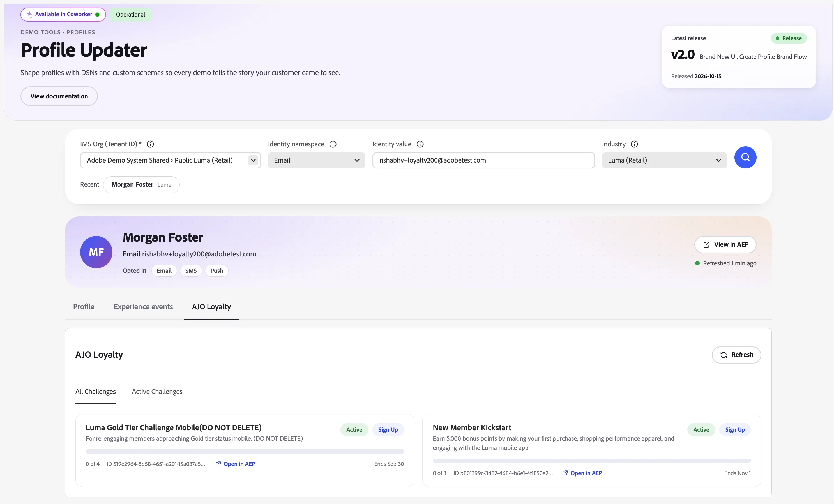Open IMS Org Tenant ID info tooltip icon
834x504 pixels.
[150, 144]
